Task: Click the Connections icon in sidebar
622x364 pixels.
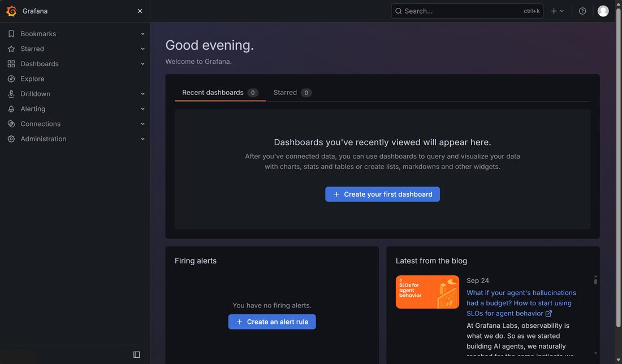Action: (11, 124)
